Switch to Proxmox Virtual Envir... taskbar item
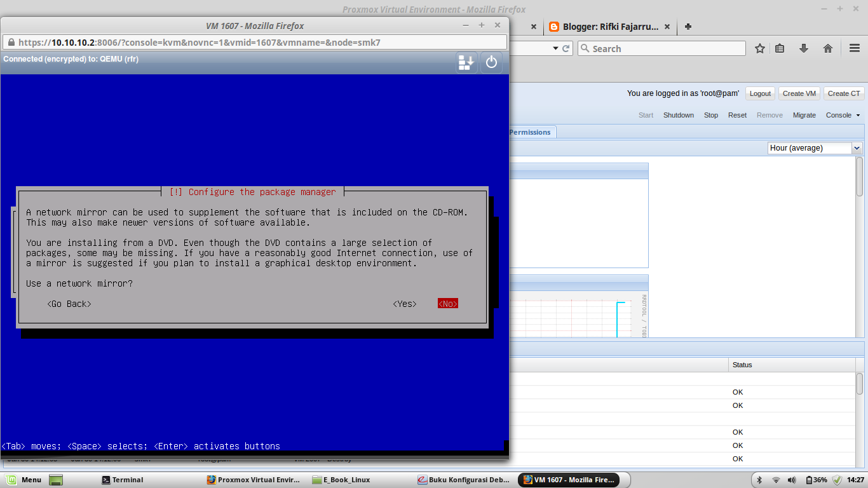Image resolution: width=868 pixels, height=488 pixels. pyautogui.click(x=254, y=480)
